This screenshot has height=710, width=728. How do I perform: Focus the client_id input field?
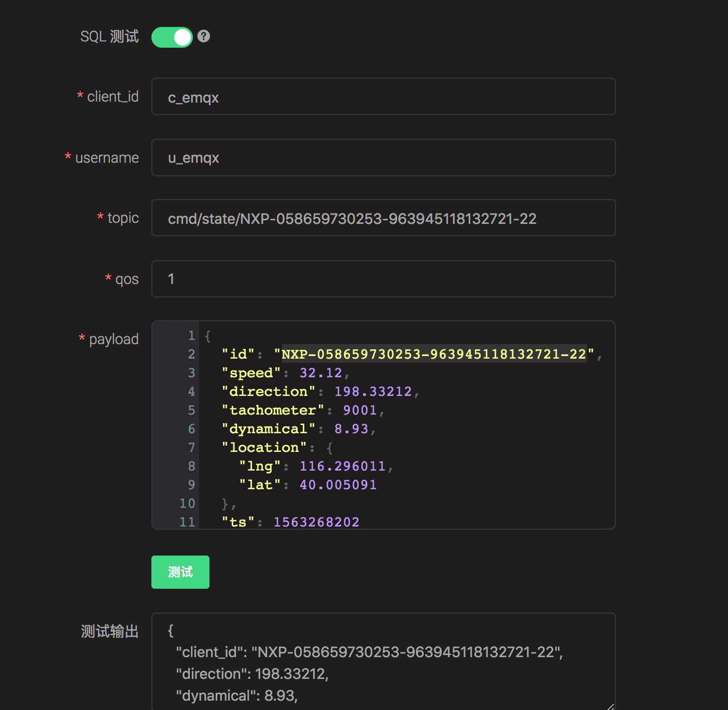pyautogui.click(x=383, y=97)
